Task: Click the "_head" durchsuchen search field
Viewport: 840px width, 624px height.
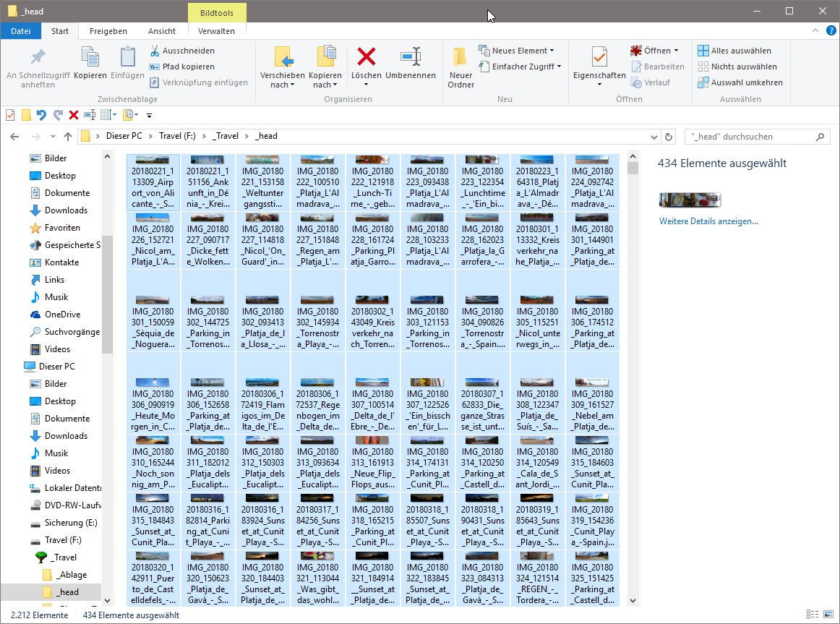Action: point(749,136)
